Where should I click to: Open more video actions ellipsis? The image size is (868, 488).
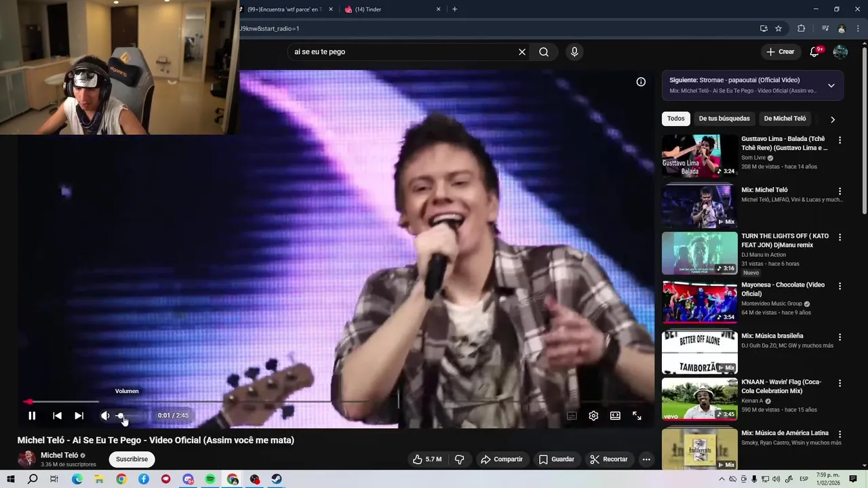pos(646,459)
